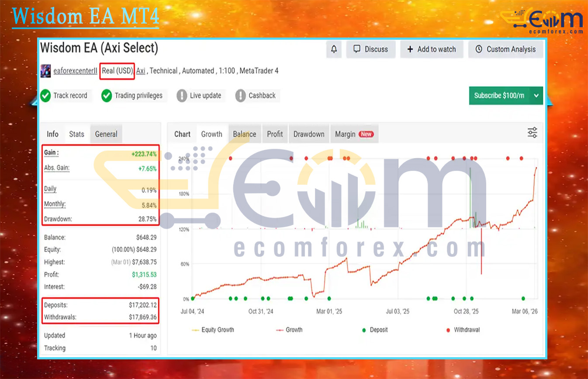Select the Balance chart tab

pyautogui.click(x=244, y=134)
